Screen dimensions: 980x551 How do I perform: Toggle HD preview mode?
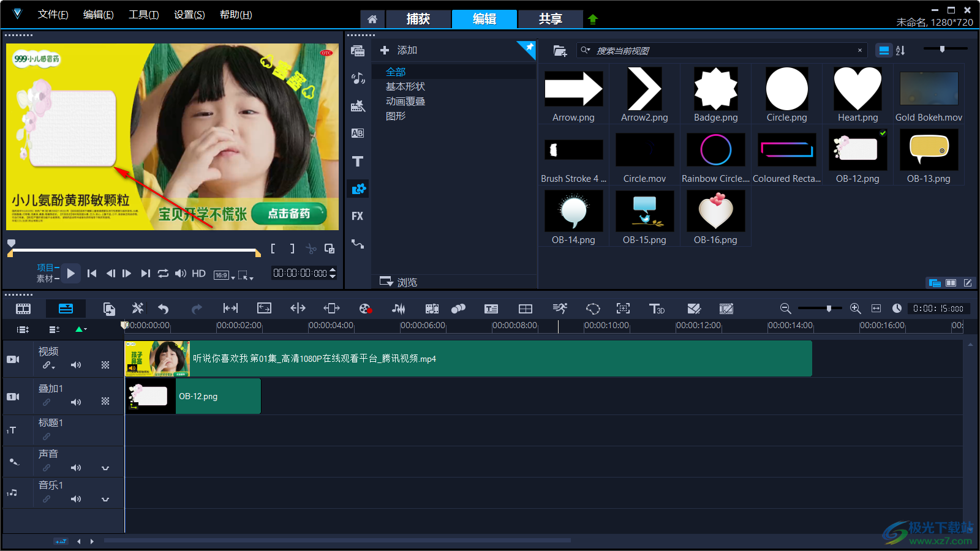point(198,274)
